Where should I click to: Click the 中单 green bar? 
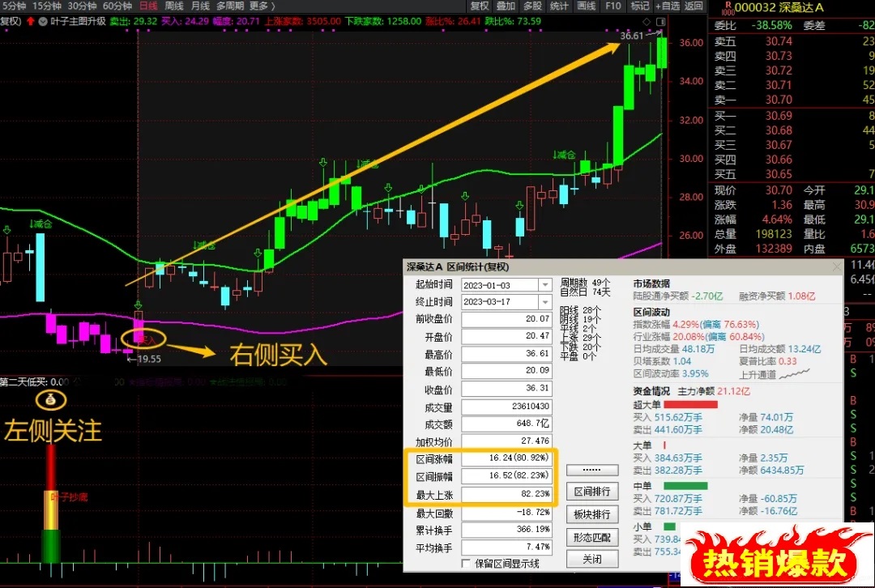point(685,486)
